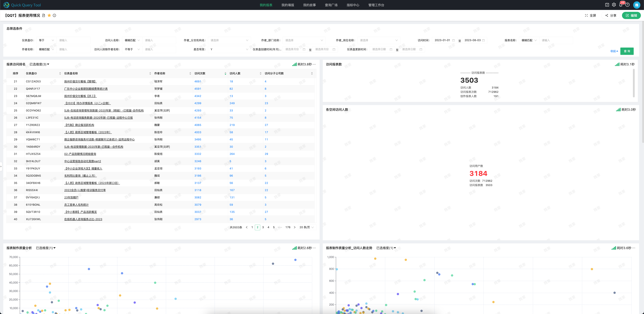Click signal bars icon in 访问报表数 panel

click(617, 64)
